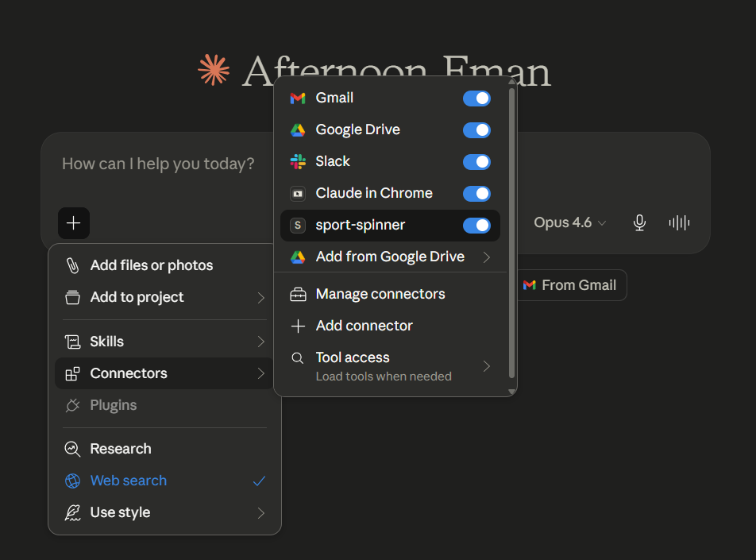The height and width of the screenshot is (560, 756).
Task: Turn off the Gmail connector toggle
Action: coord(476,98)
